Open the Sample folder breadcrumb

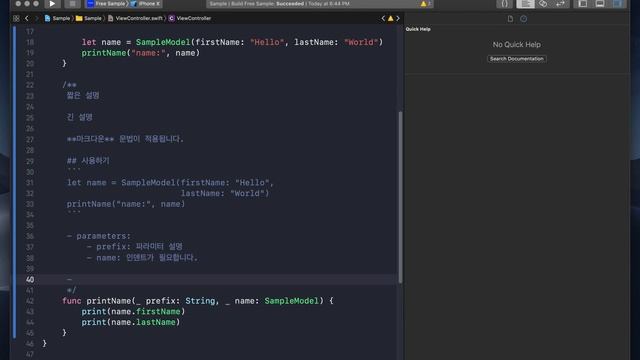pyautogui.click(x=89, y=18)
